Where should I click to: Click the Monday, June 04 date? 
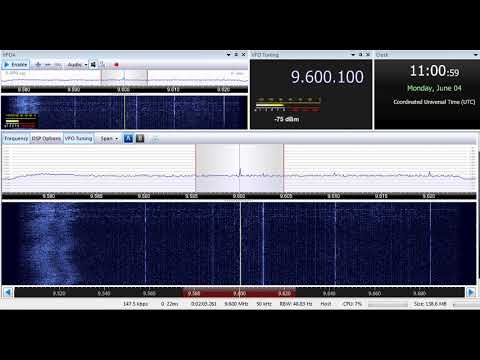[x=434, y=88]
